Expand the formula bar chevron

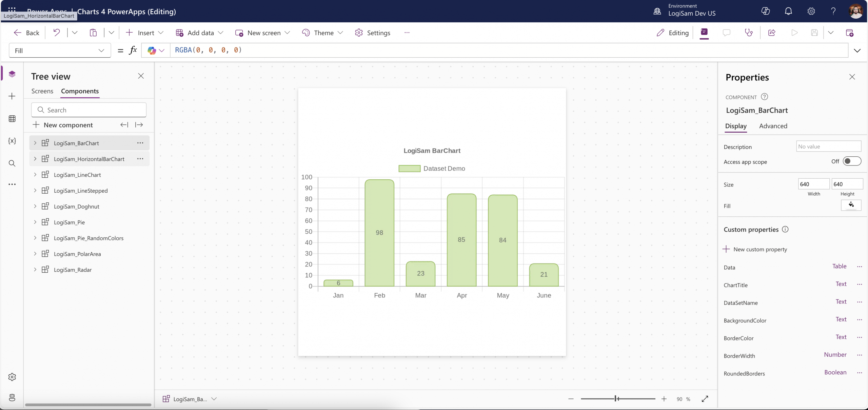pos(857,51)
